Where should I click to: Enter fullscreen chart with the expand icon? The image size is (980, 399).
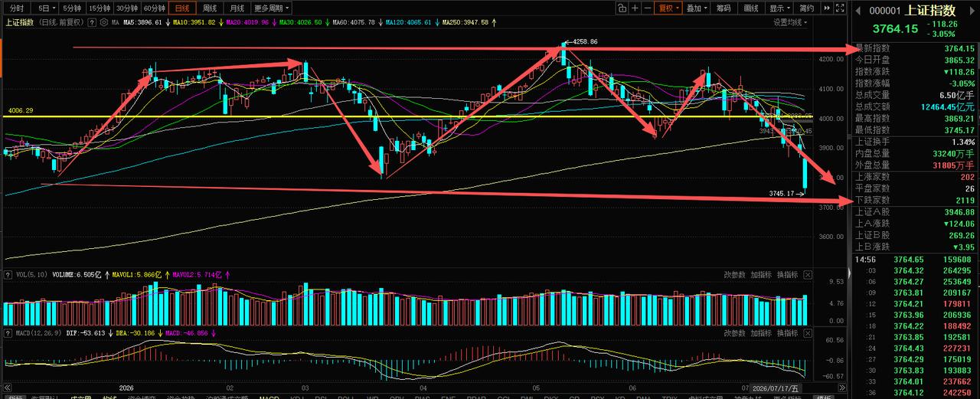click(x=838, y=8)
